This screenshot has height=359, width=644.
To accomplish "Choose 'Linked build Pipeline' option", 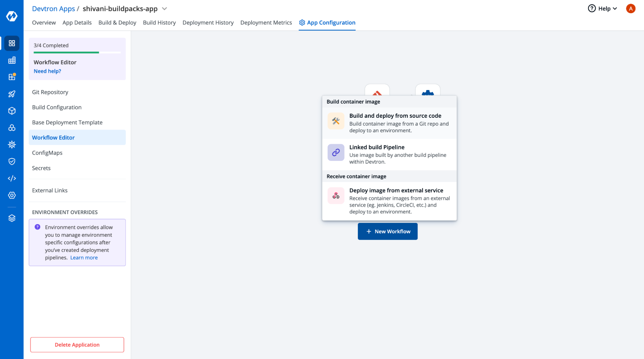I will tap(389, 154).
